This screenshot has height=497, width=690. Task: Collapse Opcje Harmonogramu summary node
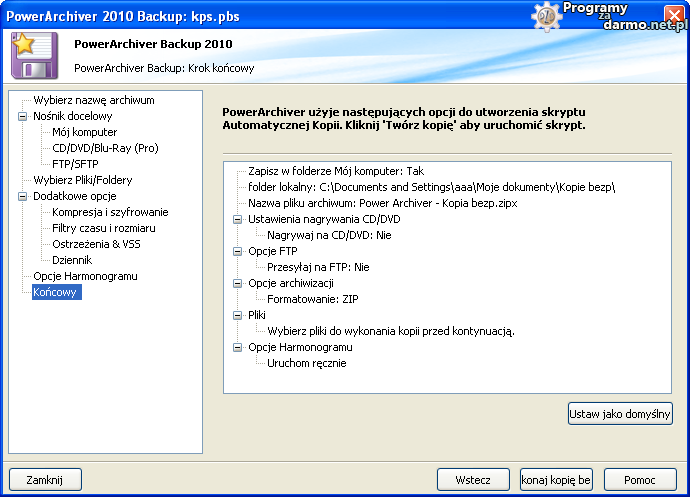pos(238,347)
